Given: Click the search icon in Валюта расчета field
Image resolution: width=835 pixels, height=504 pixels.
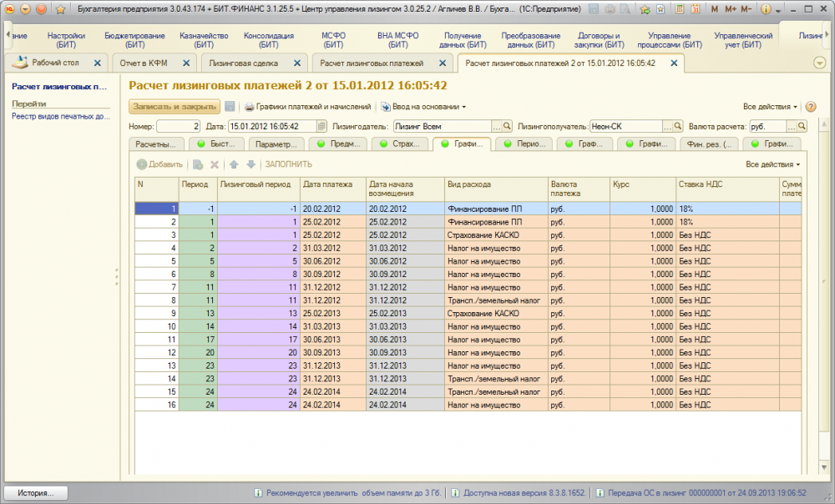Looking at the screenshot, I should 802,126.
